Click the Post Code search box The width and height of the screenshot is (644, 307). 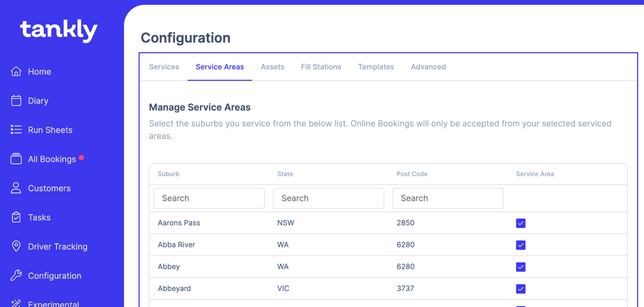point(448,198)
